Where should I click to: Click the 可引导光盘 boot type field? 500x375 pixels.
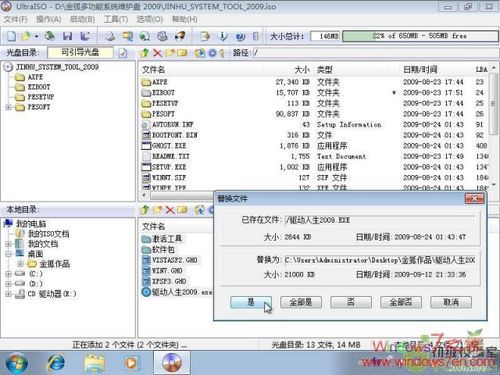(80, 53)
